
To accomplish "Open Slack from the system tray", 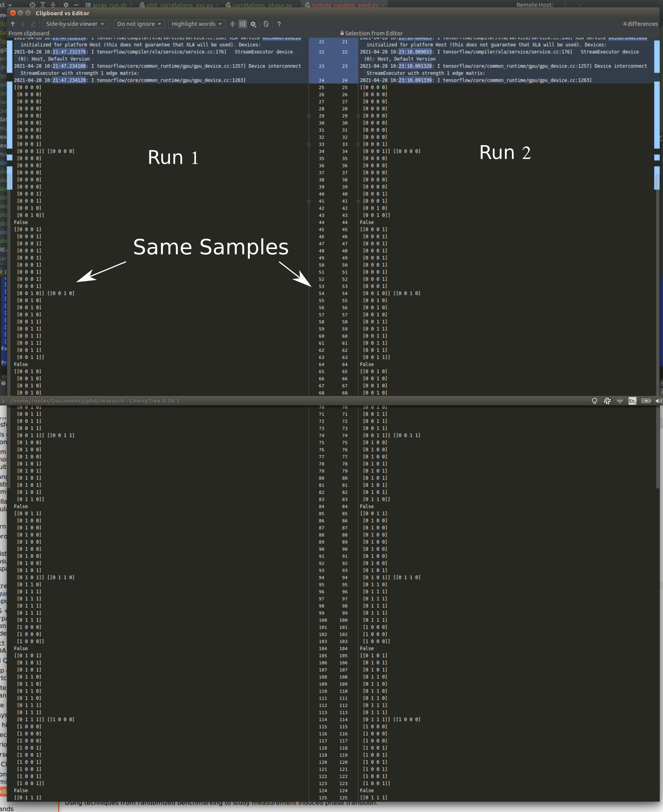I will [x=607, y=401].
